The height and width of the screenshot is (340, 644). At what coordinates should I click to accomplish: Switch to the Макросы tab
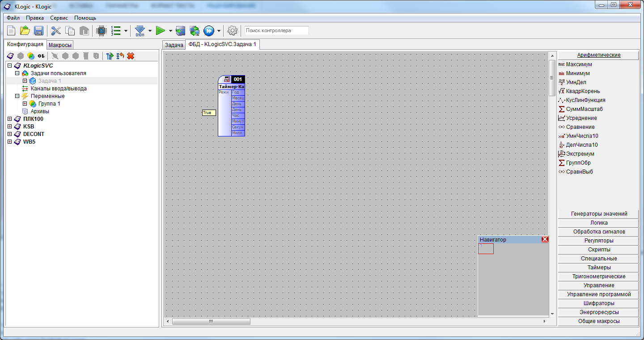60,45
